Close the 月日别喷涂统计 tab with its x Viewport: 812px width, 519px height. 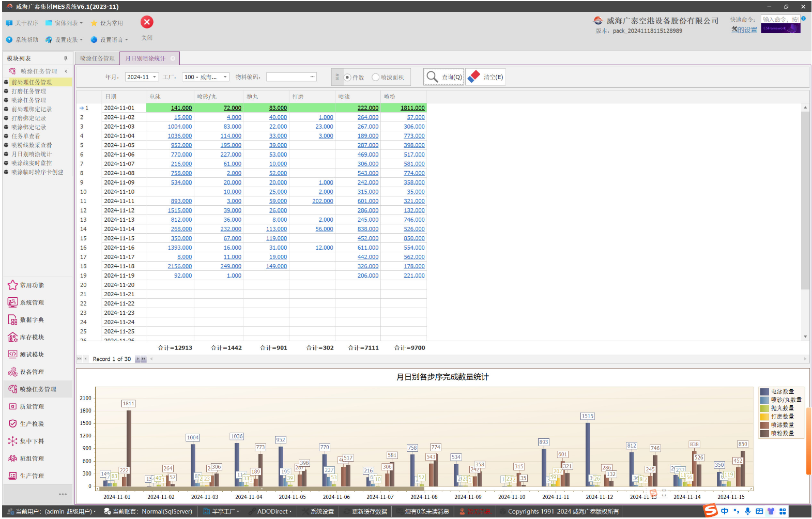[x=173, y=58]
